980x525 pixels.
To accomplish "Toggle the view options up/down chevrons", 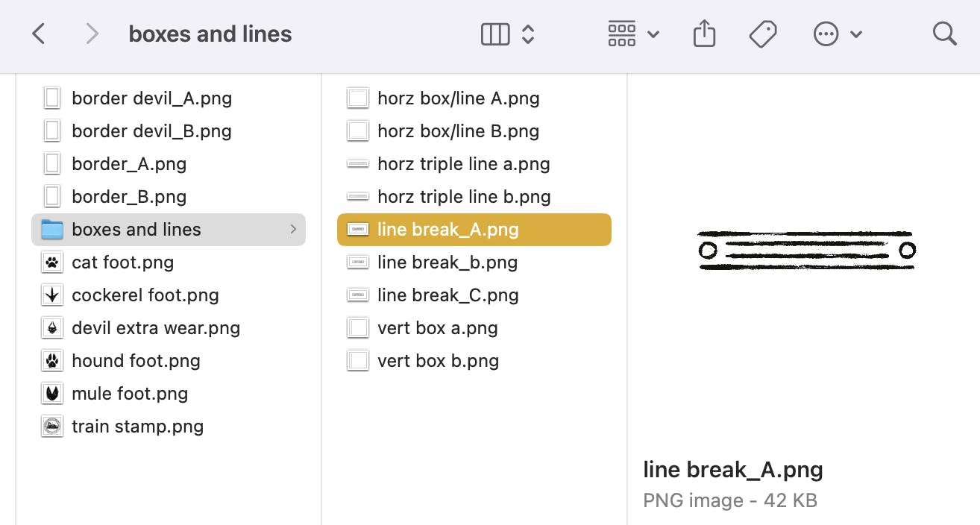I will [528, 34].
